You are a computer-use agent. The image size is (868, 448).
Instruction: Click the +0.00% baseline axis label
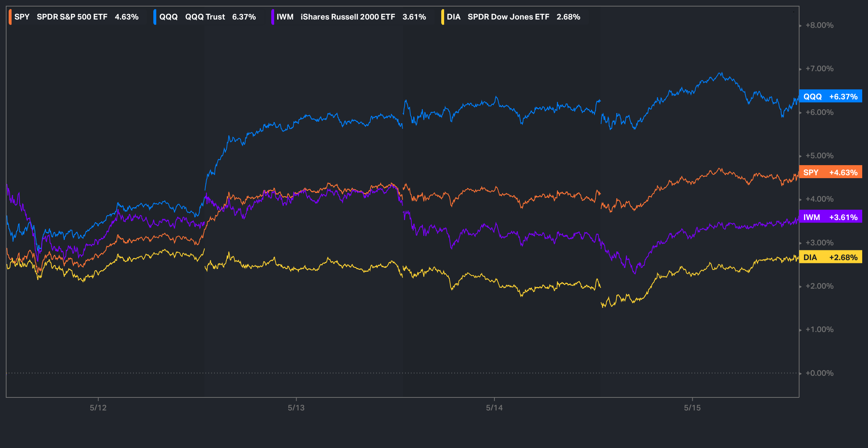(x=819, y=373)
